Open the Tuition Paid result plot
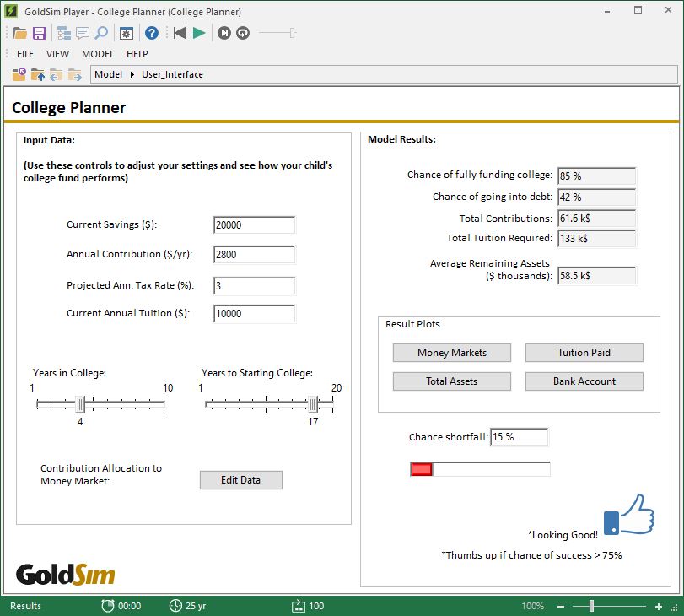684x616 pixels. coord(584,353)
